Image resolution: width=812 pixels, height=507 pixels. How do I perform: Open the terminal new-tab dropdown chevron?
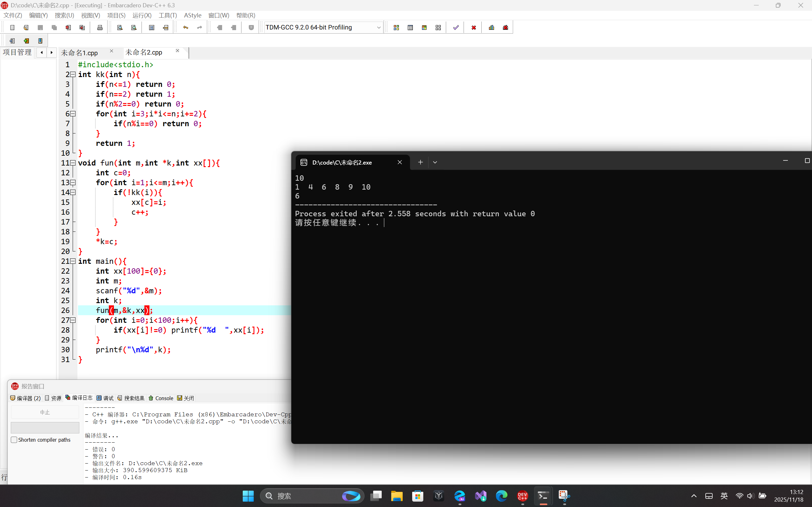[x=435, y=162]
